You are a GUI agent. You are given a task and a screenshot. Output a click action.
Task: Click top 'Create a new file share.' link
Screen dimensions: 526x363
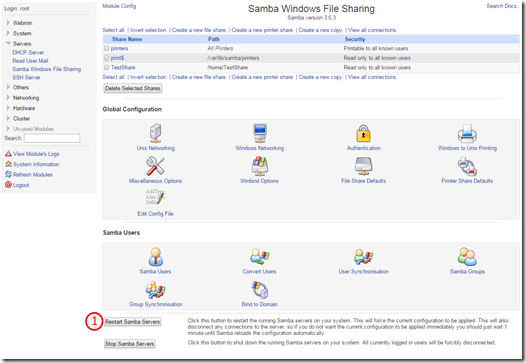coord(199,30)
